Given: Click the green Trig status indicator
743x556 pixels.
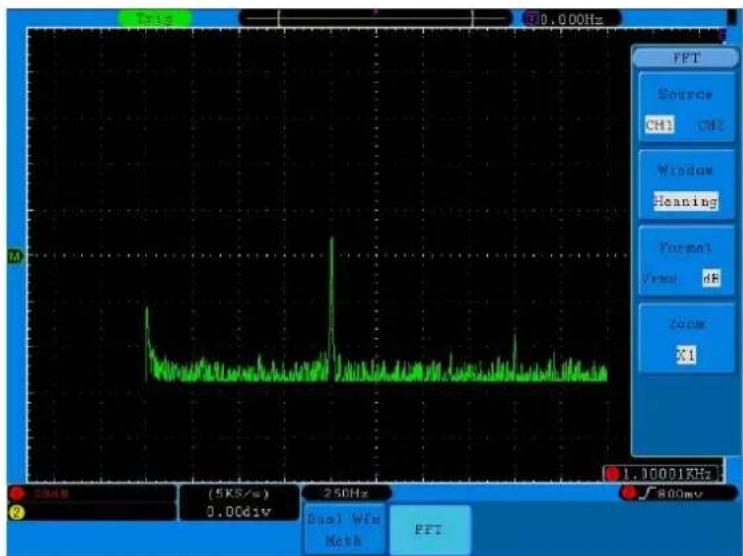Looking at the screenshot, I should pyautogui.click(x=155, y=18).
